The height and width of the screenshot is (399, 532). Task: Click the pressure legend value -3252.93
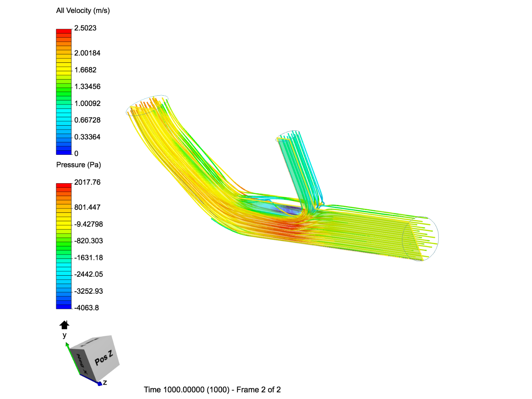tap(89, 291)
